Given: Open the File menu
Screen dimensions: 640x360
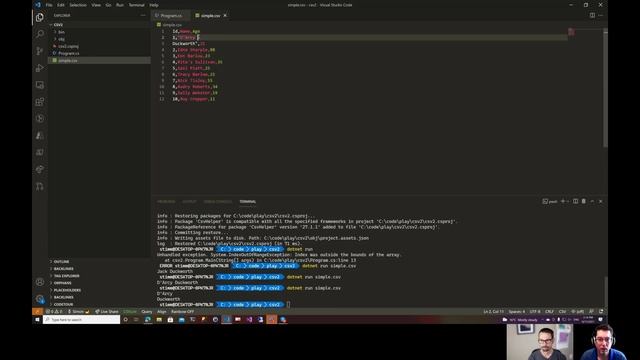Looking at the screenshot, I should [49, 5].
